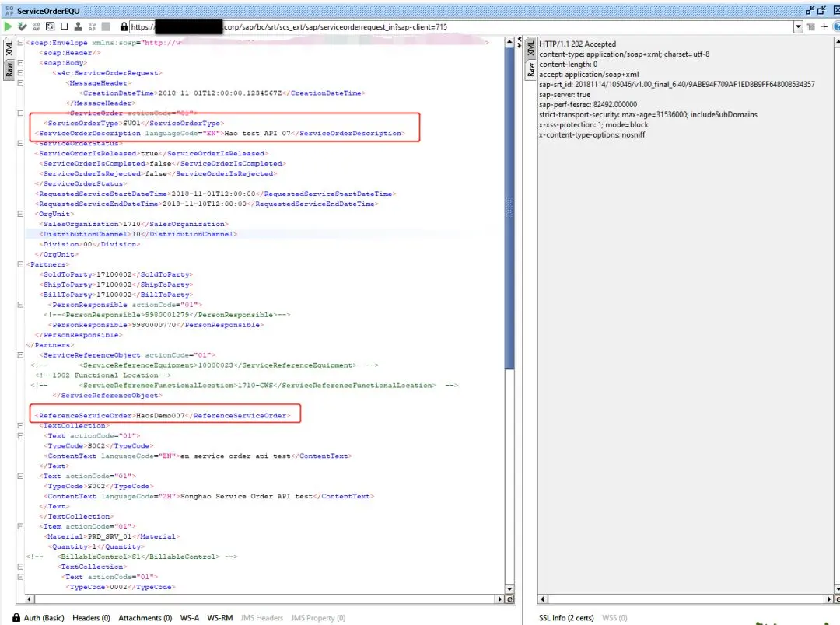Click the SOAP icon beside the gray cancel square
This screenshot has width=840, height=625.
[92, 26]
